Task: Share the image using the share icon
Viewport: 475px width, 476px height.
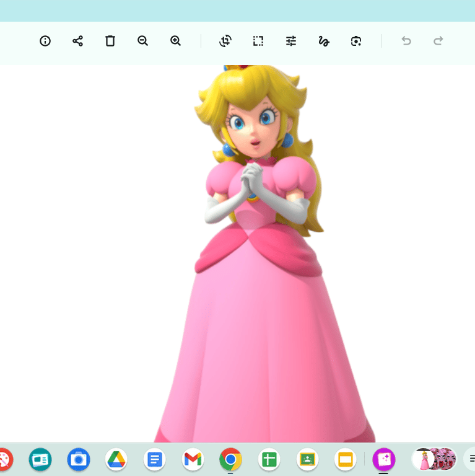Action: [x=77, y=41]
